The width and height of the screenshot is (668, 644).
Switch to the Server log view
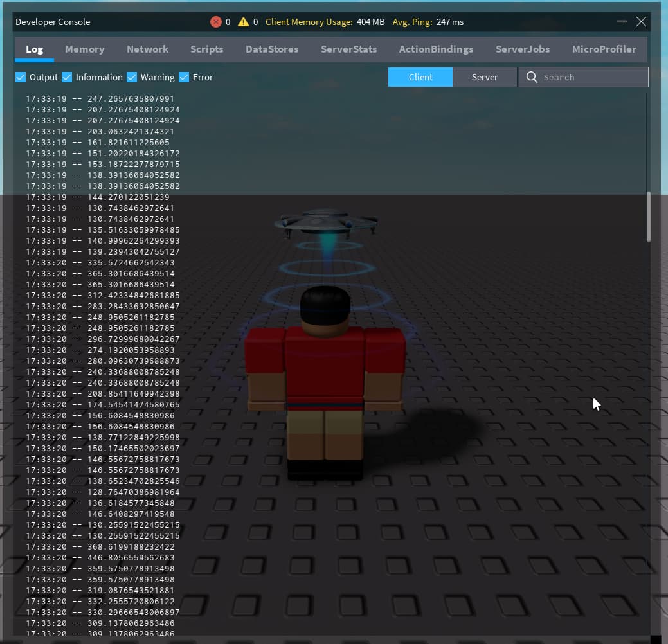point(485,77)
